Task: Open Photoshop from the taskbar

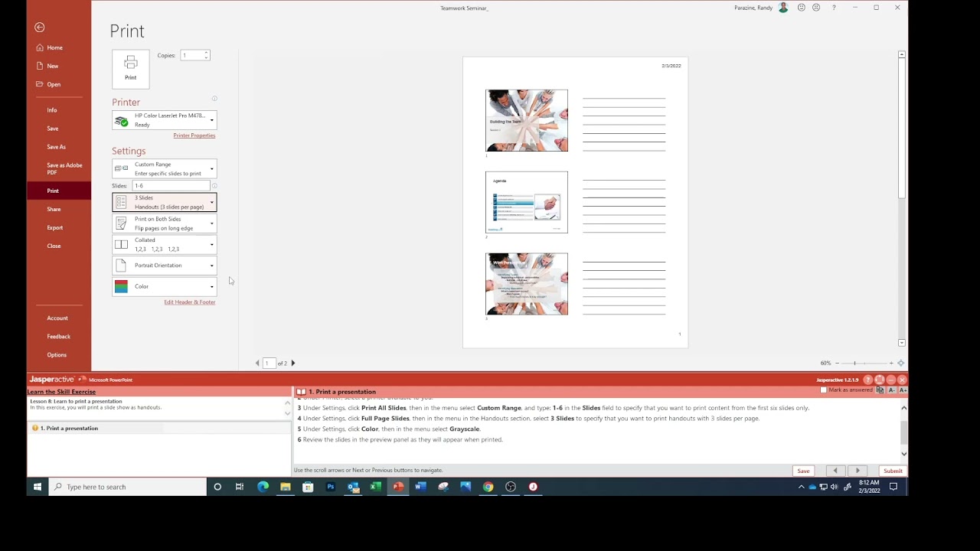Action: 331,487
